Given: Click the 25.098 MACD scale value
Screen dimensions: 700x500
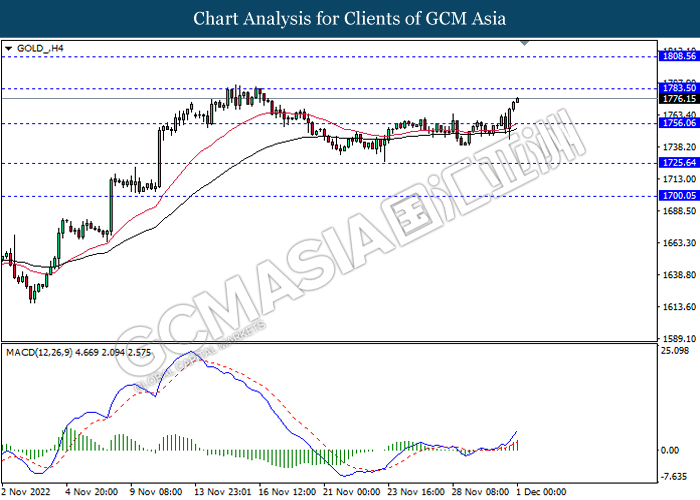Looking at the screenshot, I should [675, 351].
